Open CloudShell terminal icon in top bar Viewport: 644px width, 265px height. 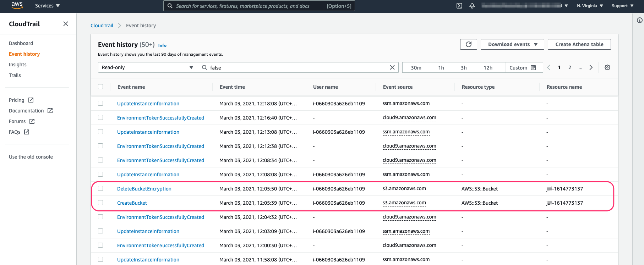(x=459, y=6)
